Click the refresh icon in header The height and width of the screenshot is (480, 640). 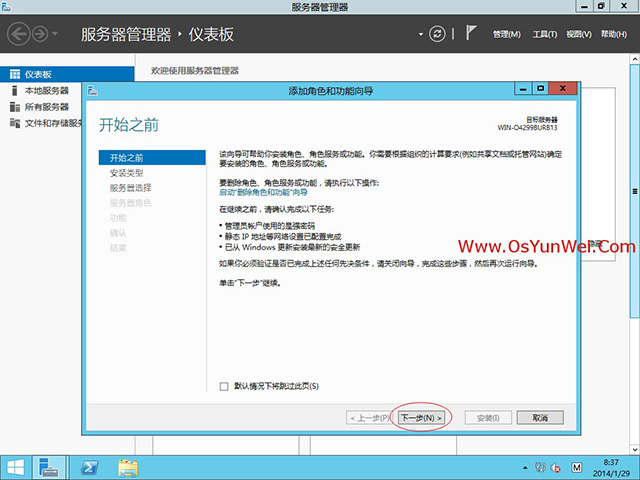(x=437, y=34)
